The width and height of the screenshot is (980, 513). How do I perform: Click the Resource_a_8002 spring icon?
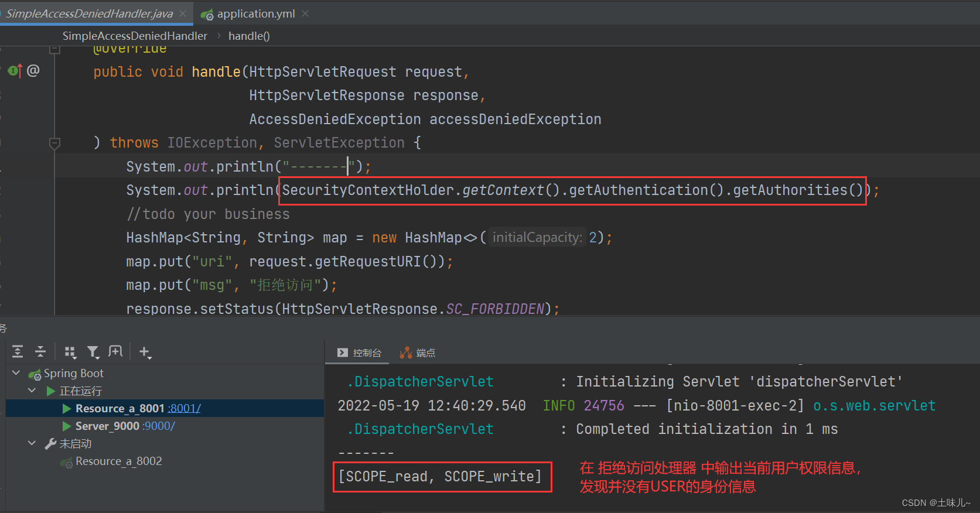point(66,461)
